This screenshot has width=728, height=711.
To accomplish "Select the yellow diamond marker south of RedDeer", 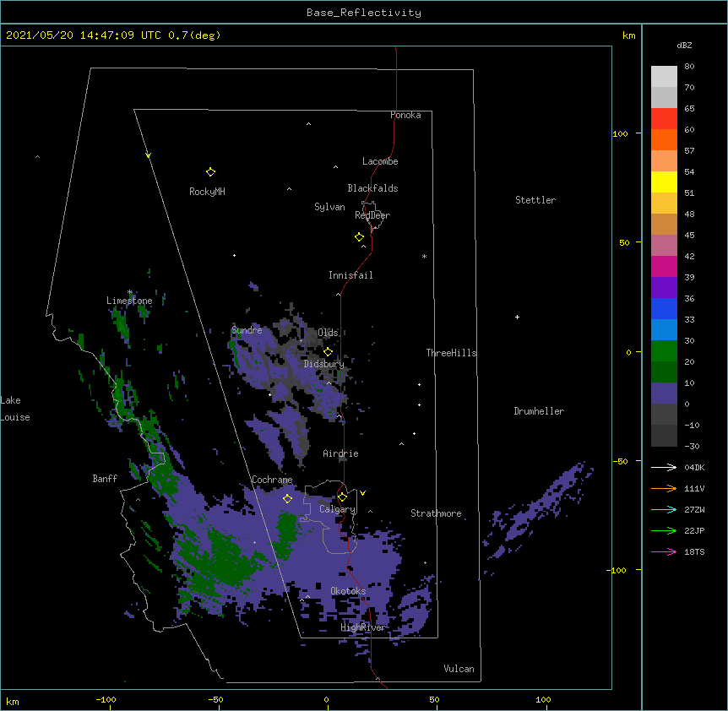I will pyautogui.click(x=360, y=237).
